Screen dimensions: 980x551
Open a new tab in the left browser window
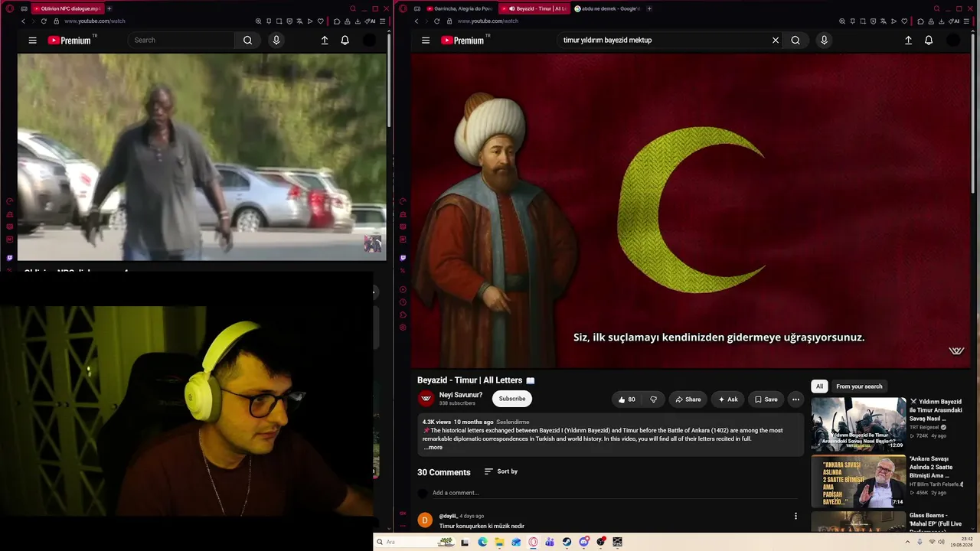(109, 8)
